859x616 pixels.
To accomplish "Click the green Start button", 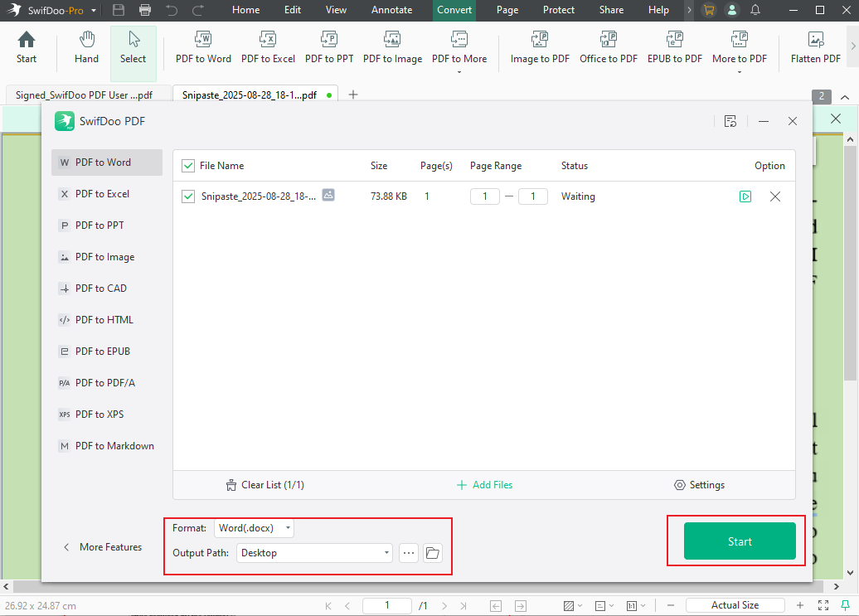I will (x=740, y=541).
